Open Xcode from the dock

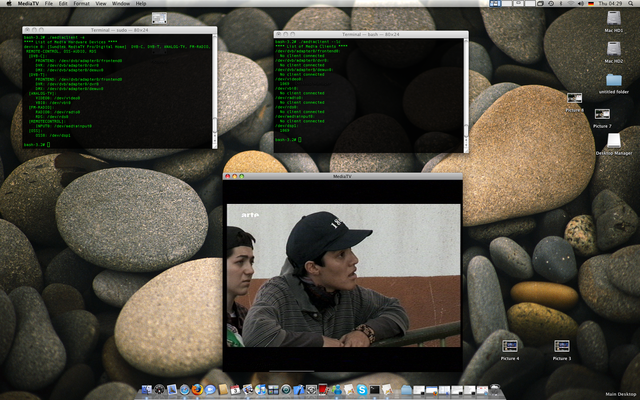point(298,390)
